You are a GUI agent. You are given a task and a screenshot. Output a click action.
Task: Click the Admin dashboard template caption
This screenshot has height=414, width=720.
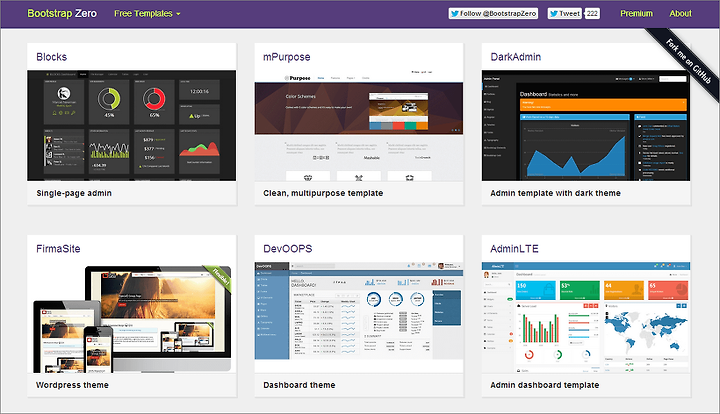click(545, 385)
